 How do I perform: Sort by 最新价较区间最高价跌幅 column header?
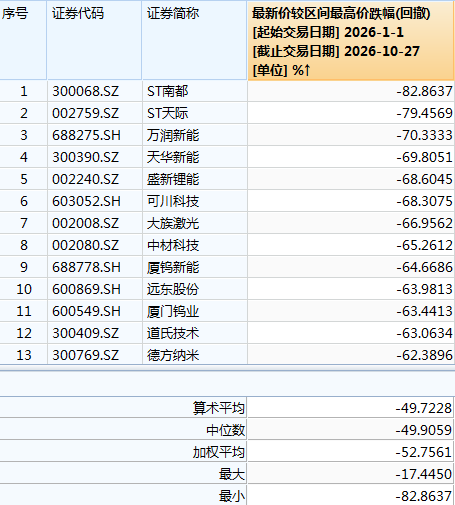tap(351, 41)
